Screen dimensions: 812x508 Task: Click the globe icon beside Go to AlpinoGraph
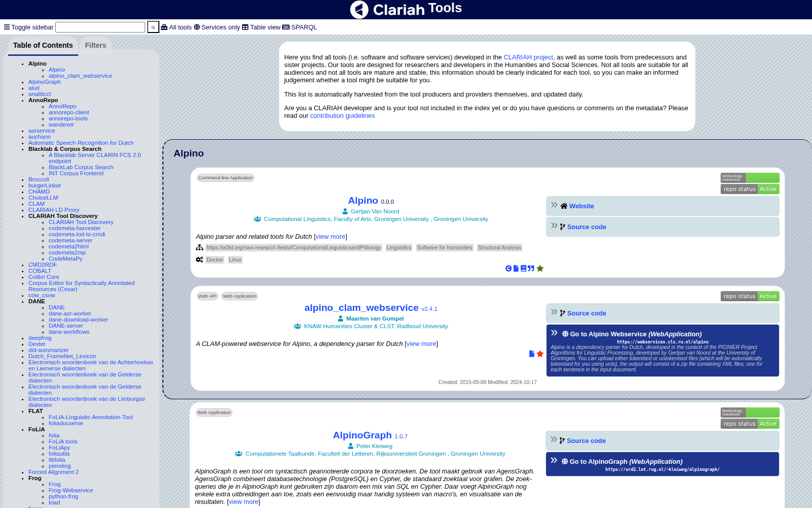tap(565, 462)
